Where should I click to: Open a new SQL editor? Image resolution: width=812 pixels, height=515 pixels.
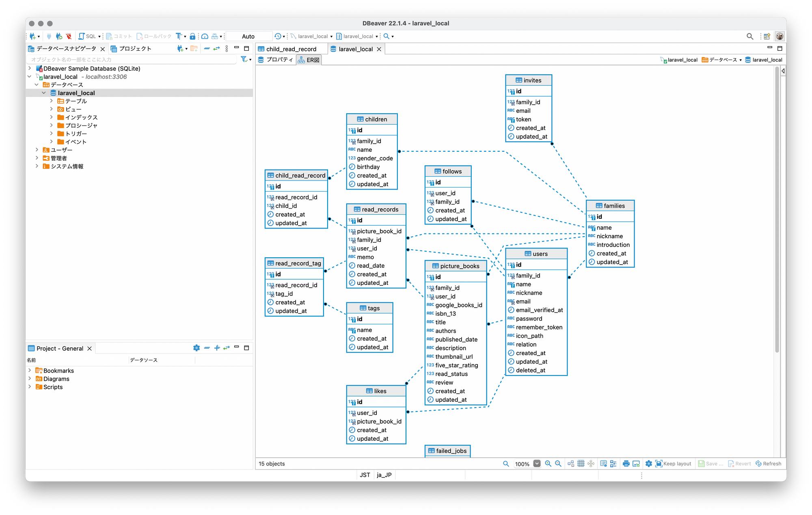pyautogui.click(x=89, y=36)
